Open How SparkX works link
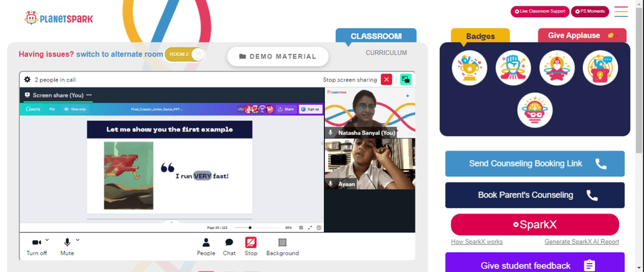This screenshot has height=272, width=644. coord(477,242)
